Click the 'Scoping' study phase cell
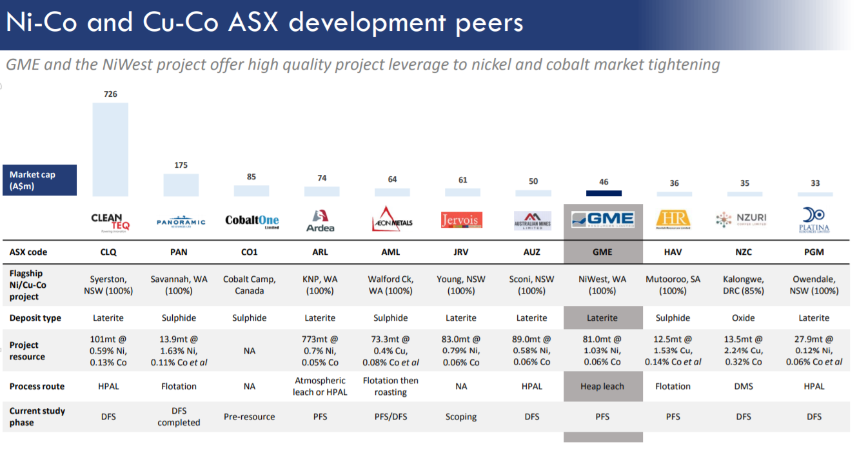 pos(461,417)
